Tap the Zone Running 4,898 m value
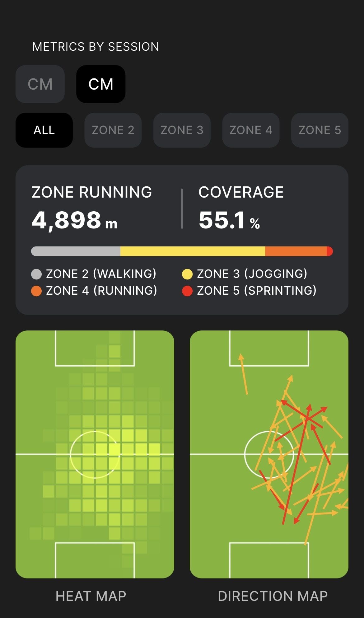This screenshot has width=364, height=618. coord(75,220)
